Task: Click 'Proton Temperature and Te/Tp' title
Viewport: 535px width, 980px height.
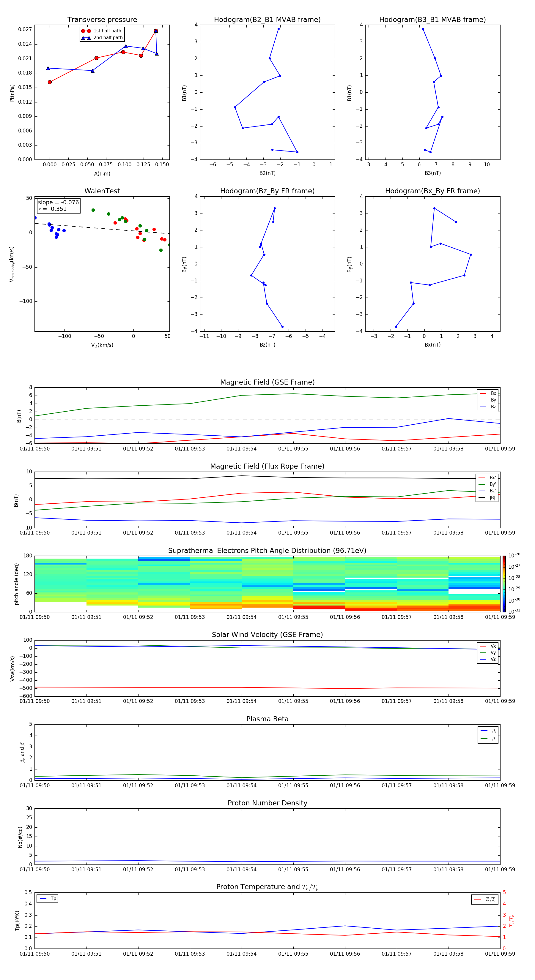Action: pos(267,887)
